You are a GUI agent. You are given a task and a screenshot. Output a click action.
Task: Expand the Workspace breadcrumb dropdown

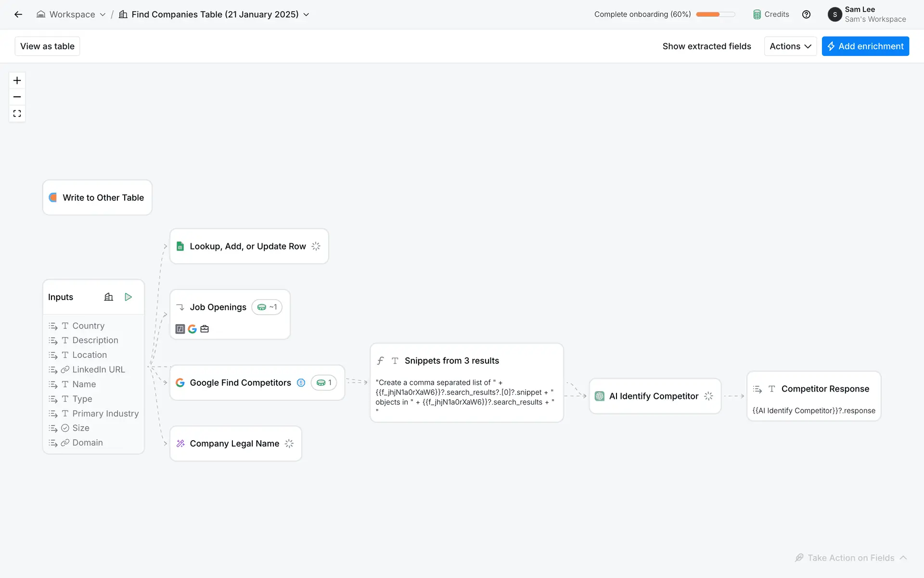pos(103,14)
